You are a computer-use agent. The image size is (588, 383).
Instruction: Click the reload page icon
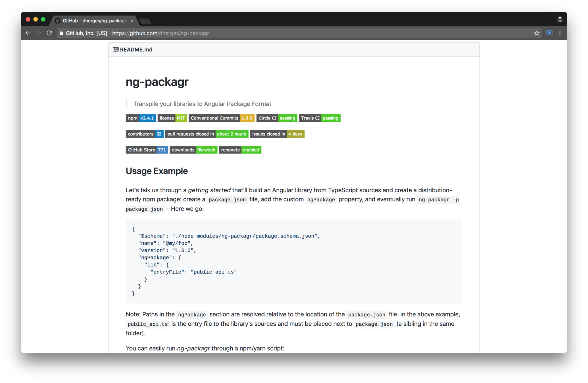click(49, 33)
